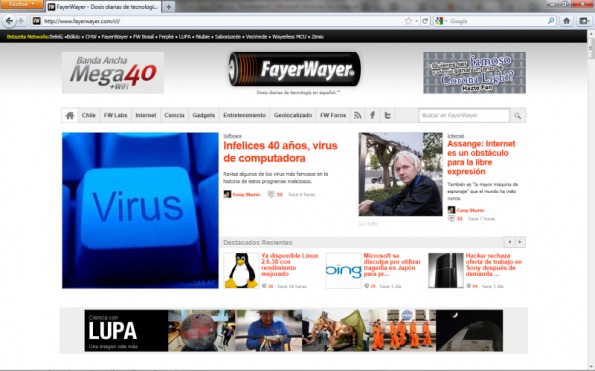The height and width of the screenshot is (371, 595).
Task: Click the Internet category label above Assange
Action: pos(455,135)
